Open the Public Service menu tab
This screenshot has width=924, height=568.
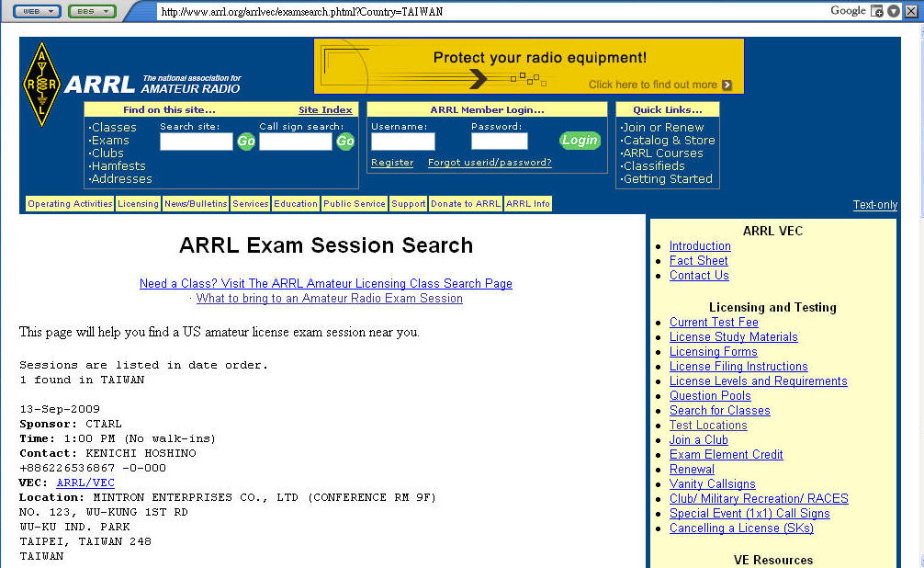(355, 203)
